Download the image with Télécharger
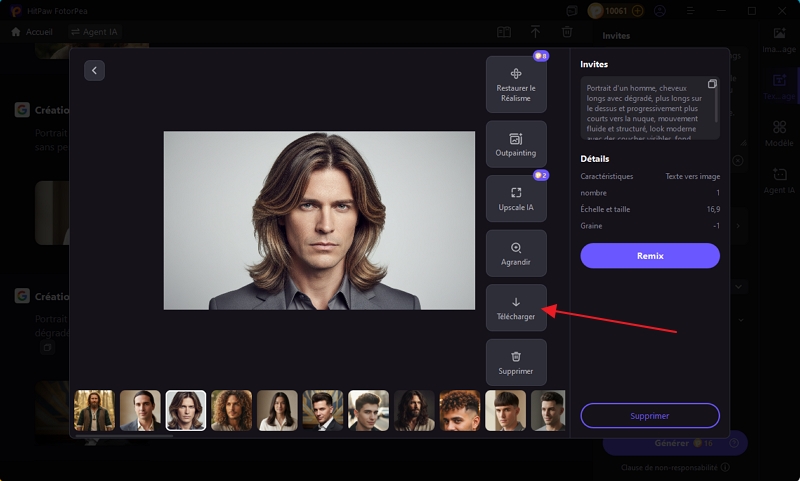800x481 pixels. [516, 308]
